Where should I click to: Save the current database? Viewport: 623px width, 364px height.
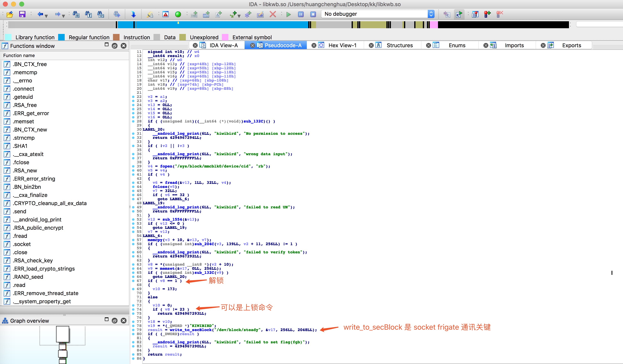22,14
